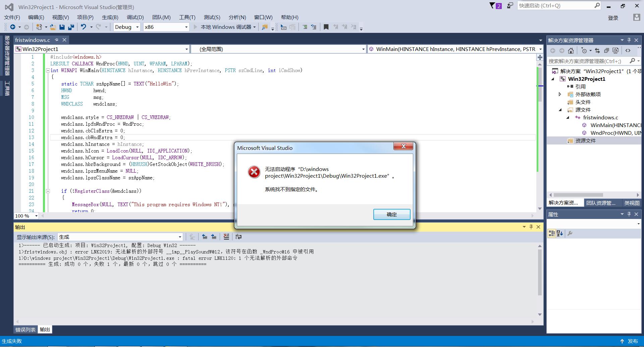The image size is (644, 347).
Task: Click Go to Next Message in Output
Action: [x=214, y=237]
